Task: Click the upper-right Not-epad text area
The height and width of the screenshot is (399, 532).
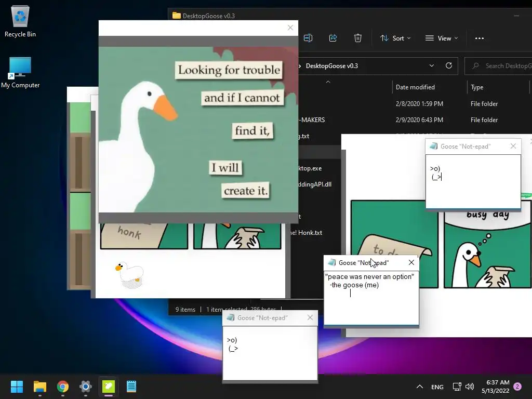Action: pyautogui.click(x=473, y=181)
